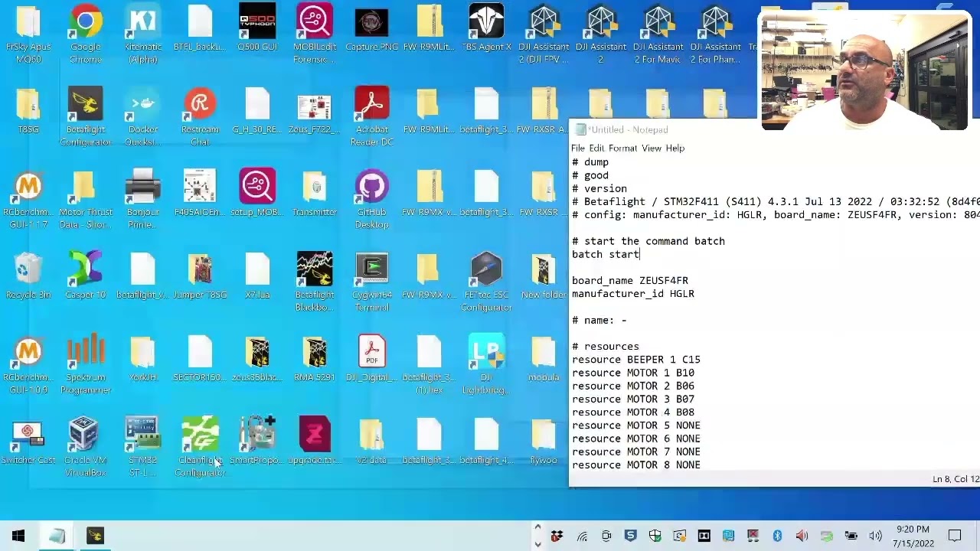This screenshot has height=551, width=980.
Task: Select Betaflight Configurator desktop shortcut
Action: [x=86, y=115]
